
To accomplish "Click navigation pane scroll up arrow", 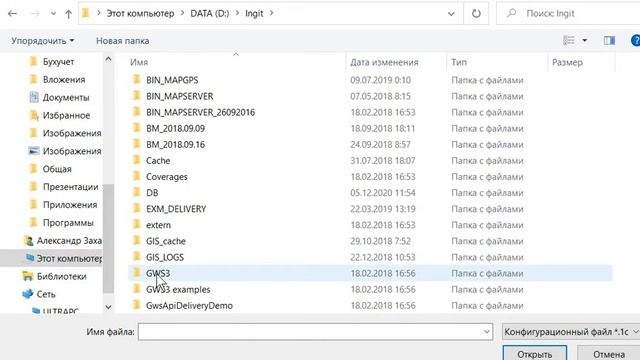I will tap(108, 59).
